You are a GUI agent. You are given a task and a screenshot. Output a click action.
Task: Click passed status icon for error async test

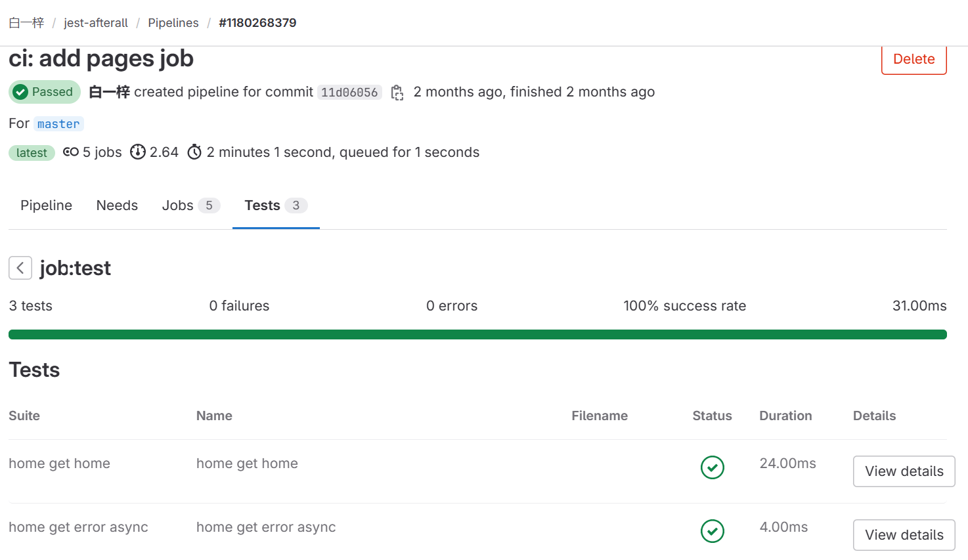point(712,531)
